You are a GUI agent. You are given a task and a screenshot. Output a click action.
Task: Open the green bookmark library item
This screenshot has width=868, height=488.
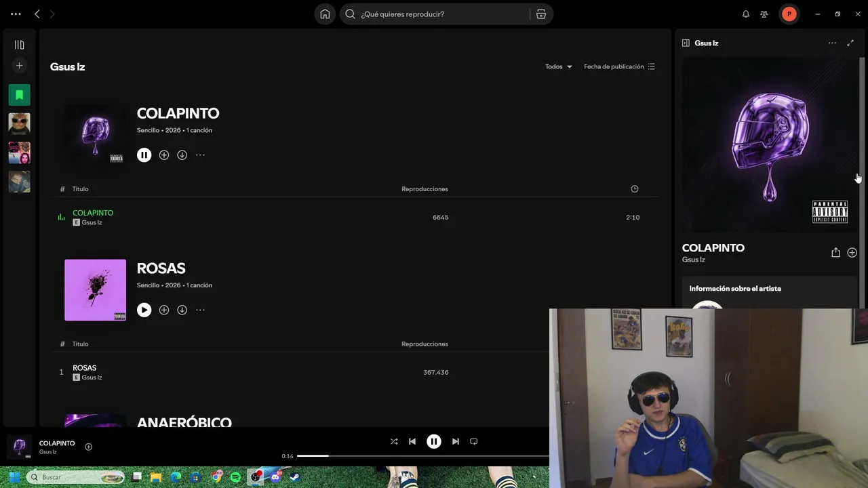coord(19,95)
